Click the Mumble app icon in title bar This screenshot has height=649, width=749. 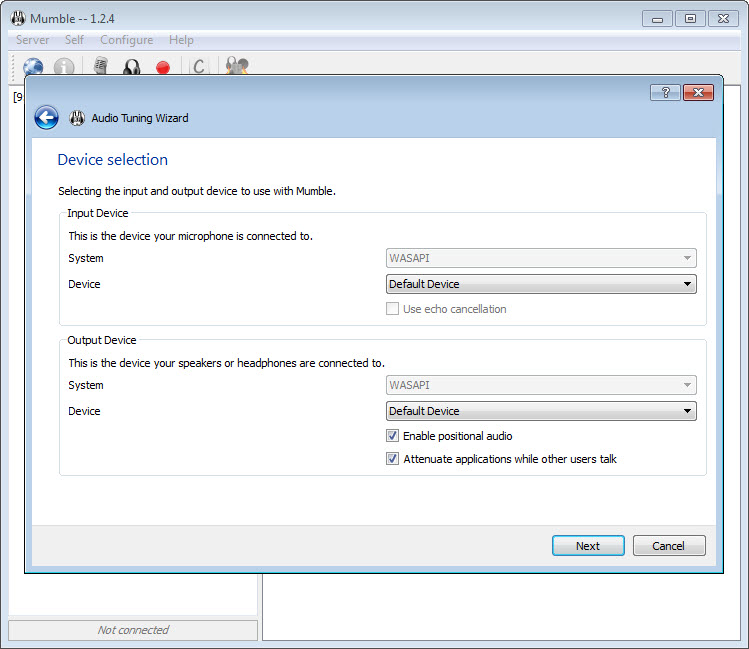click(x=18, y=19)
